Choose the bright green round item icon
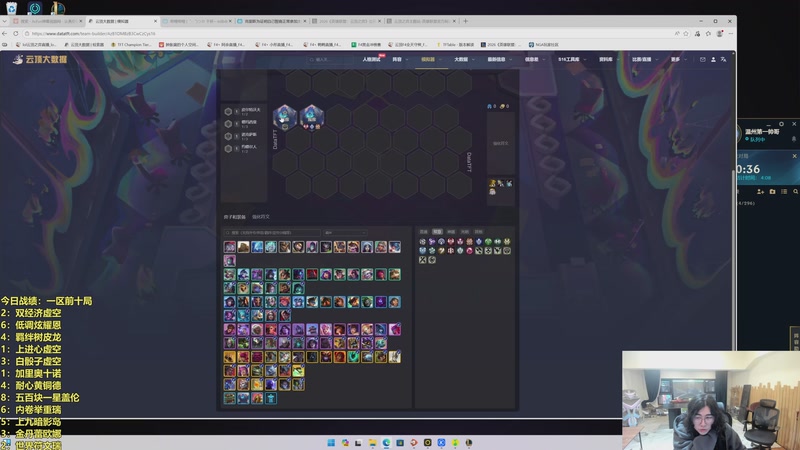Screen dimensions: 800x450 [x=488, y=242]
